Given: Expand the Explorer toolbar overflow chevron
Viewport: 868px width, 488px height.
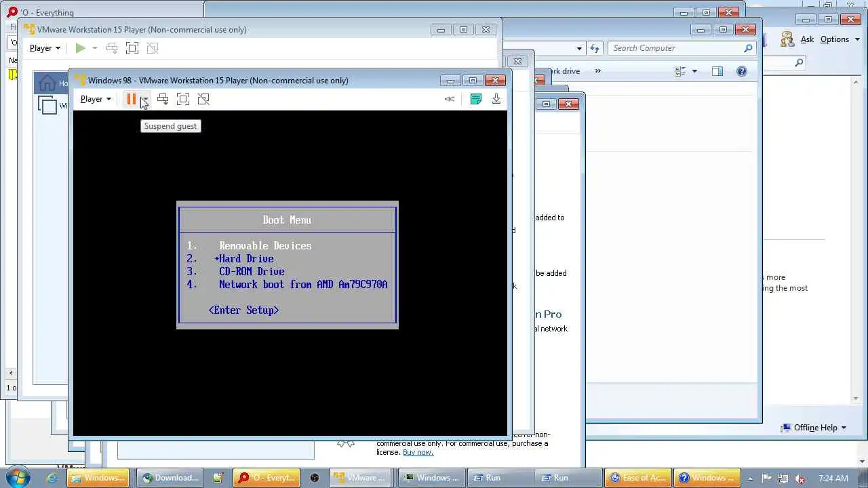Looking at the screenshot, I should [597, 71].
